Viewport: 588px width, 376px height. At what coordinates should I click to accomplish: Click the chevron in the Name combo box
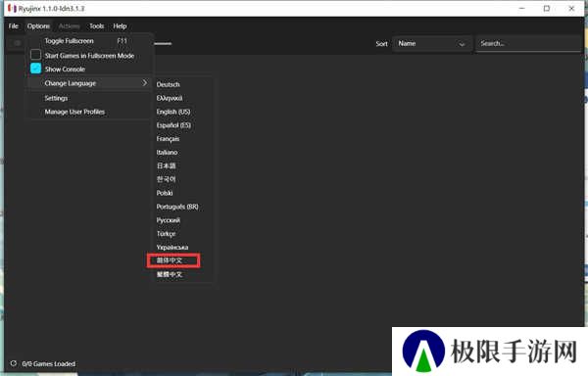click(462, 44)
